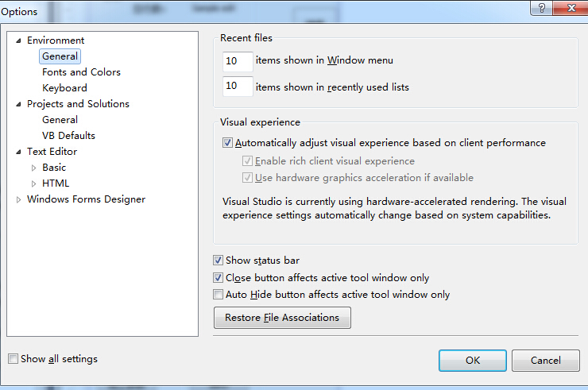This screenshot has height=390, width=588.
Task: Click Restore File Associations button
Action: click(282, 318)
